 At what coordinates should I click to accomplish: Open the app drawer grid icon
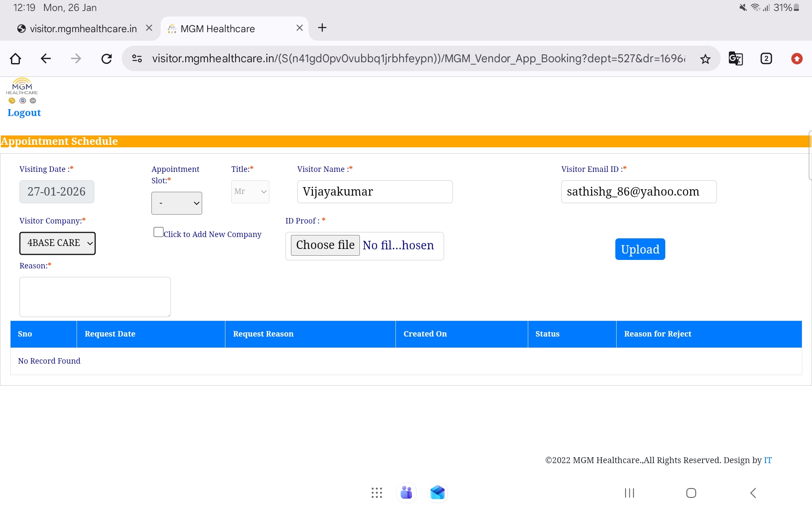[376, 493]
